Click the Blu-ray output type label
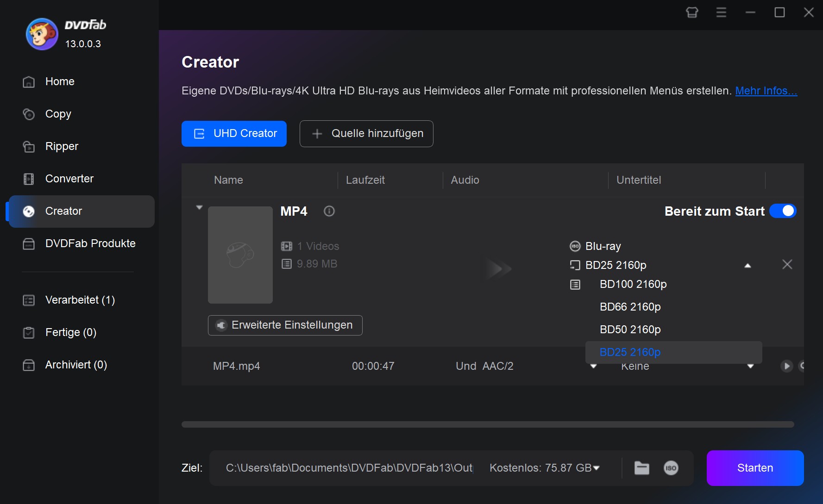Image resolution: width=823 pixels, height=504 pixels. [x=603, y=246]
